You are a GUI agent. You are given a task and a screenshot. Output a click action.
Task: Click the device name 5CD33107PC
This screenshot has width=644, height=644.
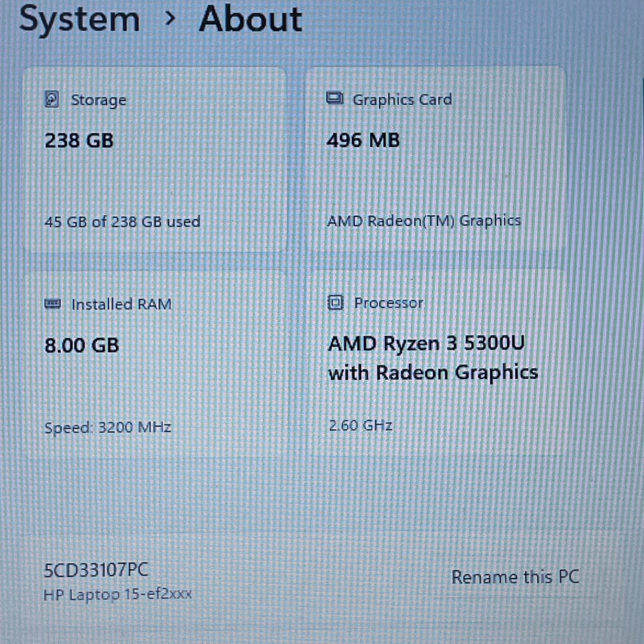pos(95,570)
